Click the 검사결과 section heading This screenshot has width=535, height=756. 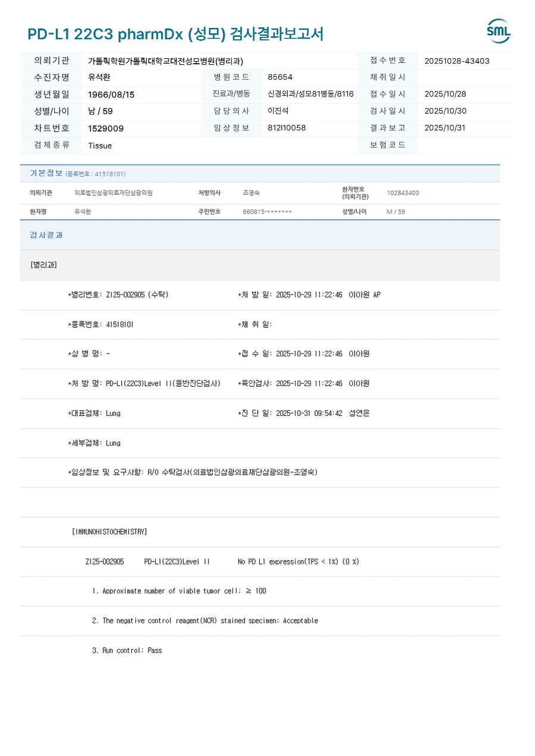point(46,235)
